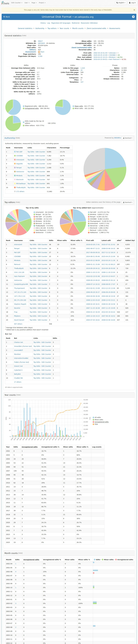Go Back using the Back button
This screenshot has width=138, height=644.
7,17
